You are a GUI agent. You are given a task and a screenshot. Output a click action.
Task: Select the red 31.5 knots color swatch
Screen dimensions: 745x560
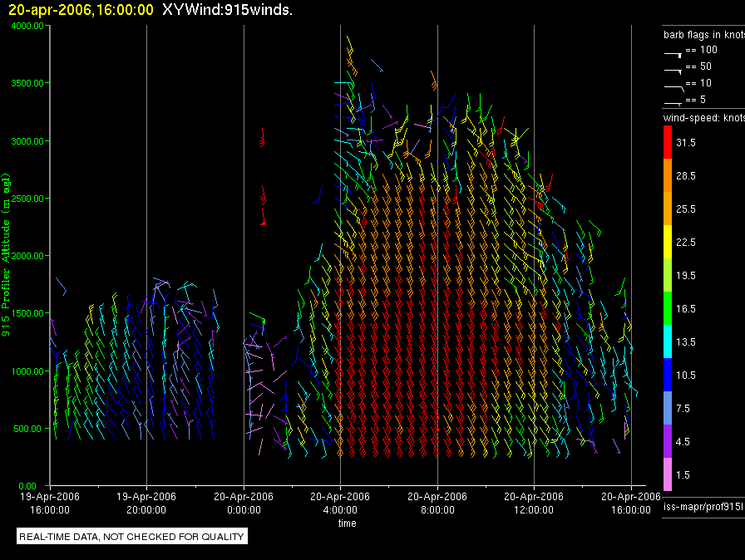coord(667,143)
